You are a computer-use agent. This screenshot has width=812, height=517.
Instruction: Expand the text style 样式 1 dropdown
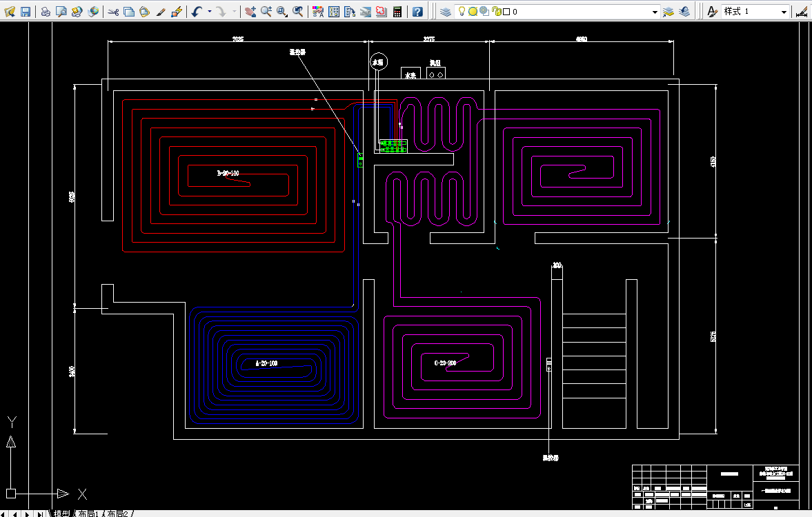click(x=784, y=12)
